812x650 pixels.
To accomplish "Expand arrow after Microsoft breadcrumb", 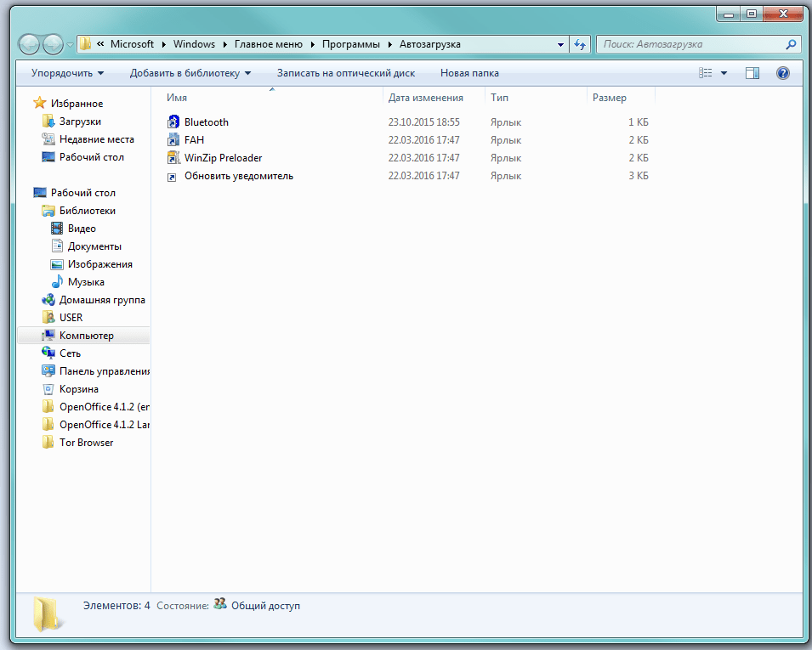I will [x=163, y=44].
